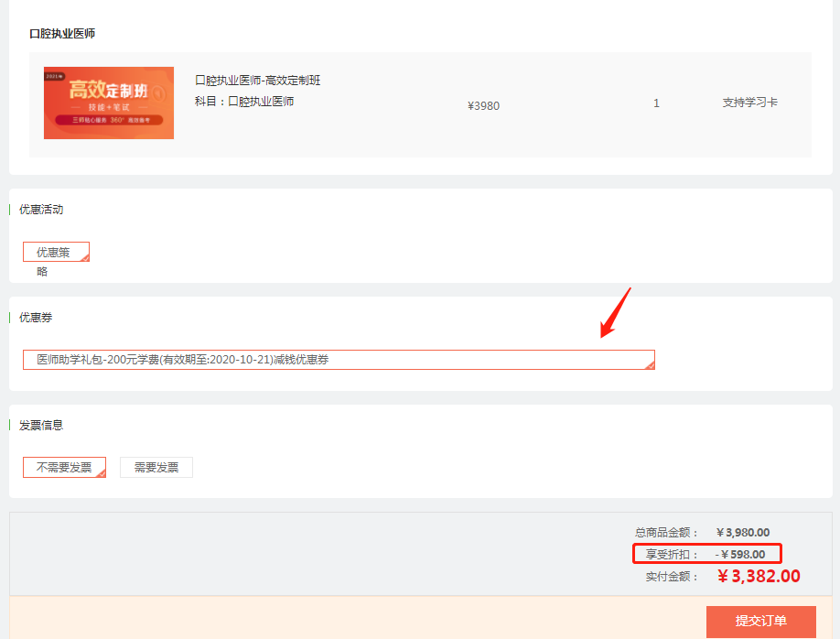Click the 优惠券 section header
840x639 pixels.
pos(36,318)
